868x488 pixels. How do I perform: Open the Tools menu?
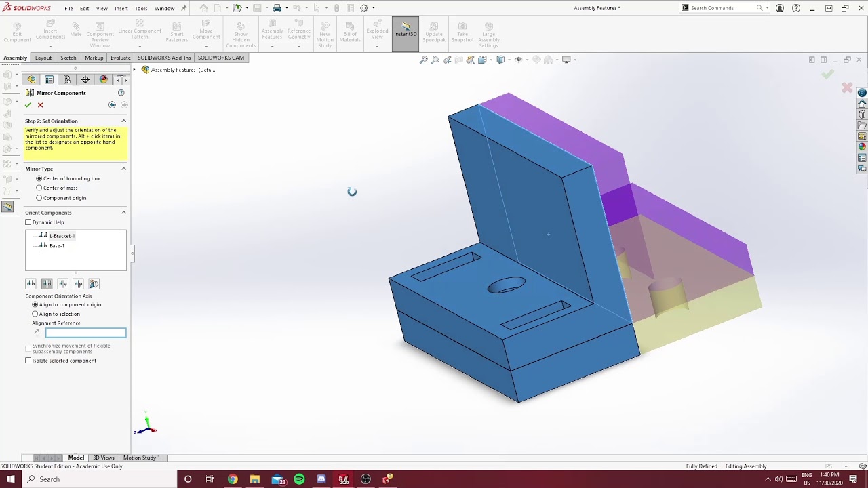(141, 8)
